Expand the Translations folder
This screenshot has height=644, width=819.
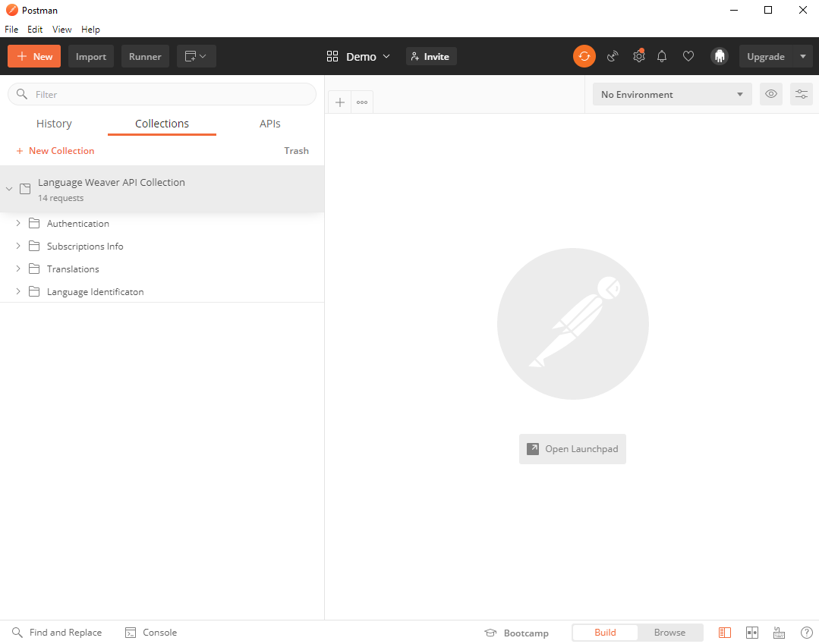click(18, 269)
